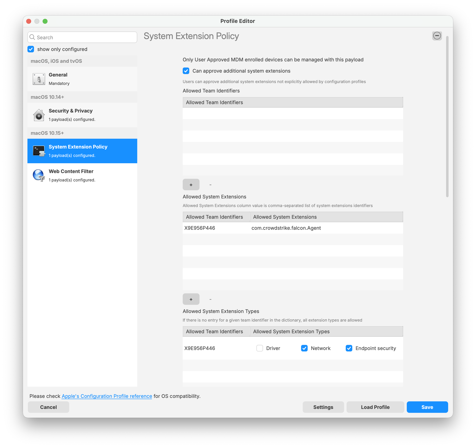Viewport: 476px width, 448px height.
Task: Enable the Driver extension type checkbox
Action: [x=260, y=348]
